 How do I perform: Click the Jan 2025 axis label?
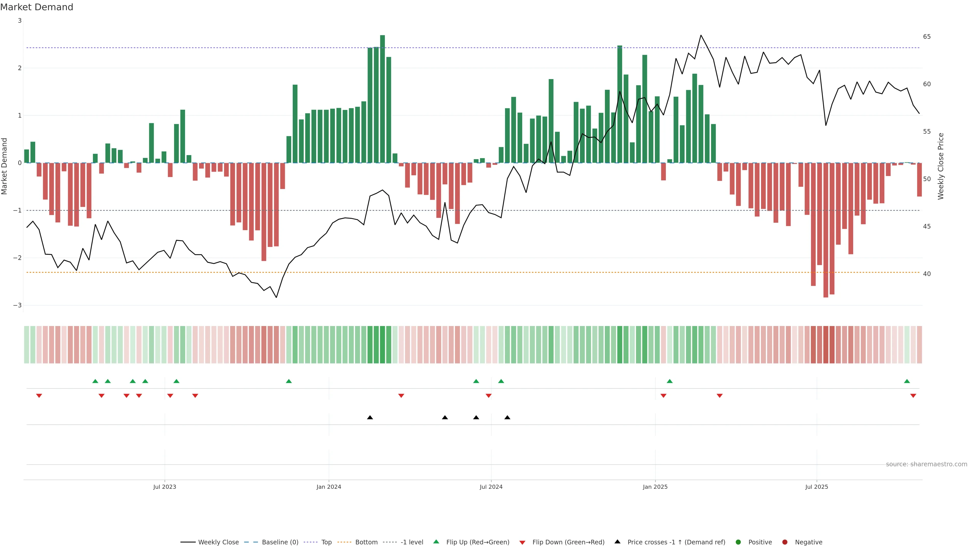pyautogui.click(x=655, y=487)
